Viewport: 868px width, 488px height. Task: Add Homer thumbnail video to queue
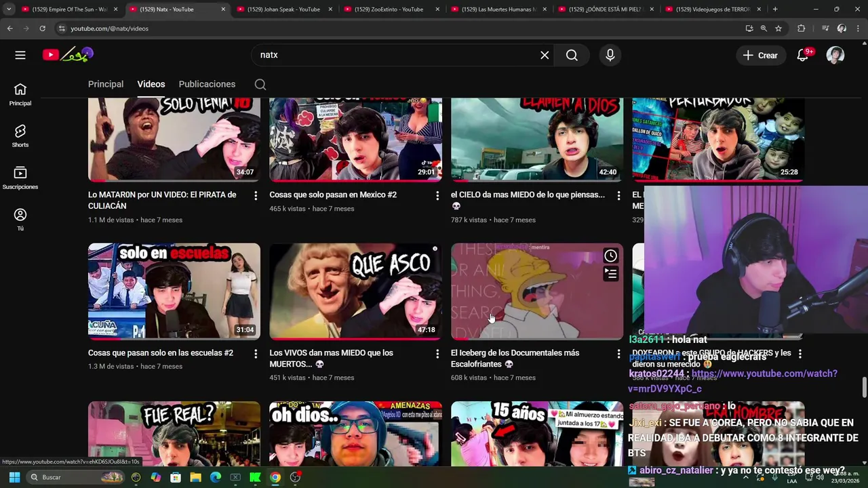[610, 274]
